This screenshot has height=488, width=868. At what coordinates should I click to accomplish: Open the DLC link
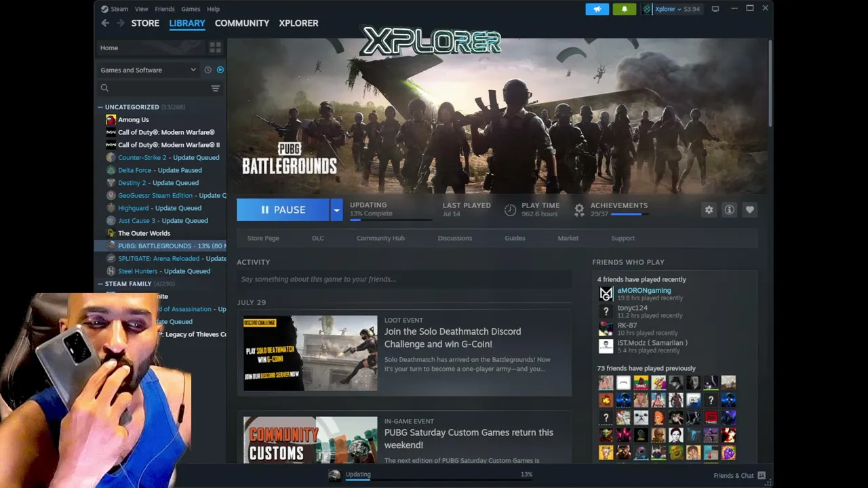[x=318, y=239]
